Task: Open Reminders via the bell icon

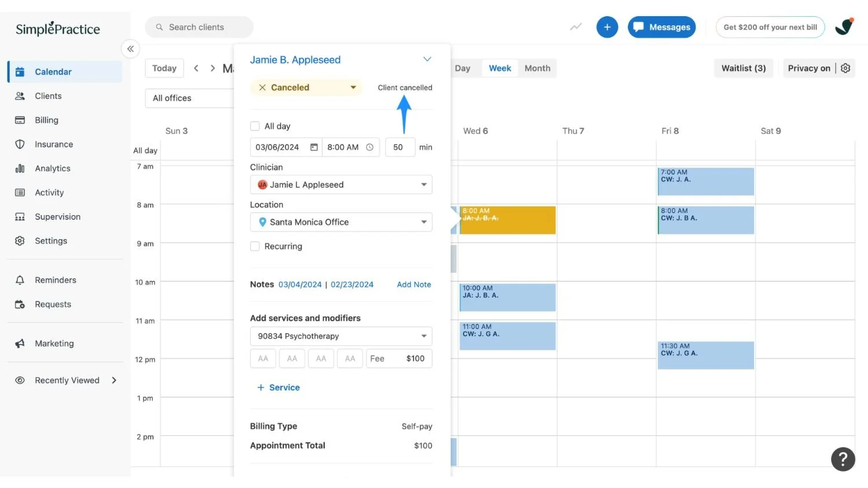Action: [55, 280]
